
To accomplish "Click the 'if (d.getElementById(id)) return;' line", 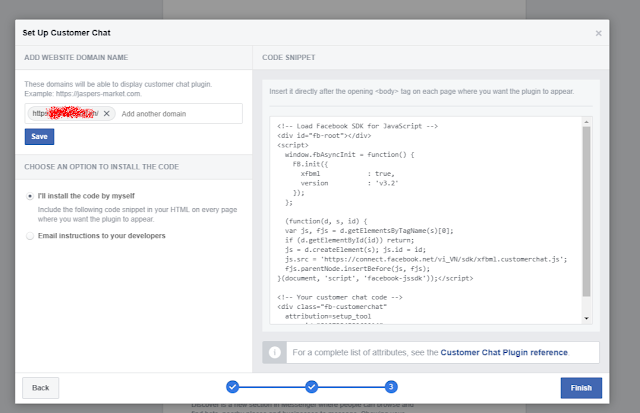I will [x=349, y=240].
